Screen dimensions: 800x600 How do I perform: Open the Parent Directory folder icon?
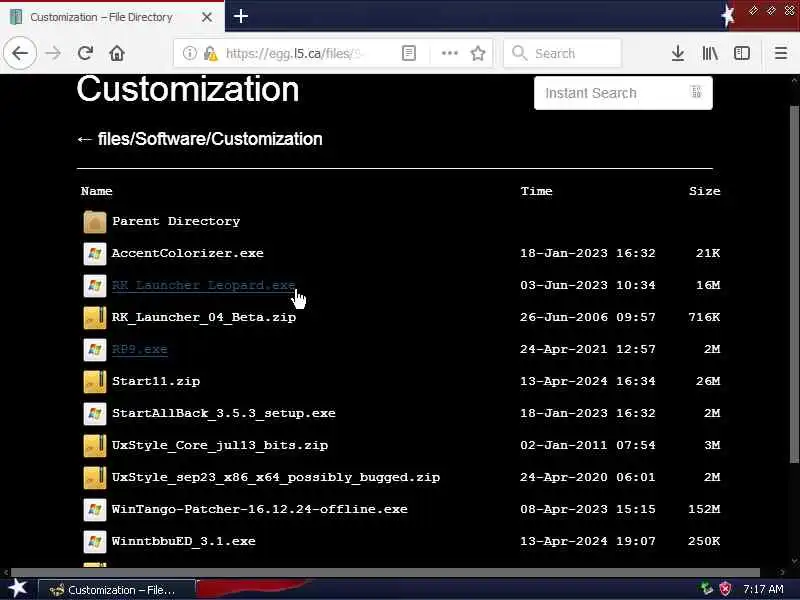point(95,222)
